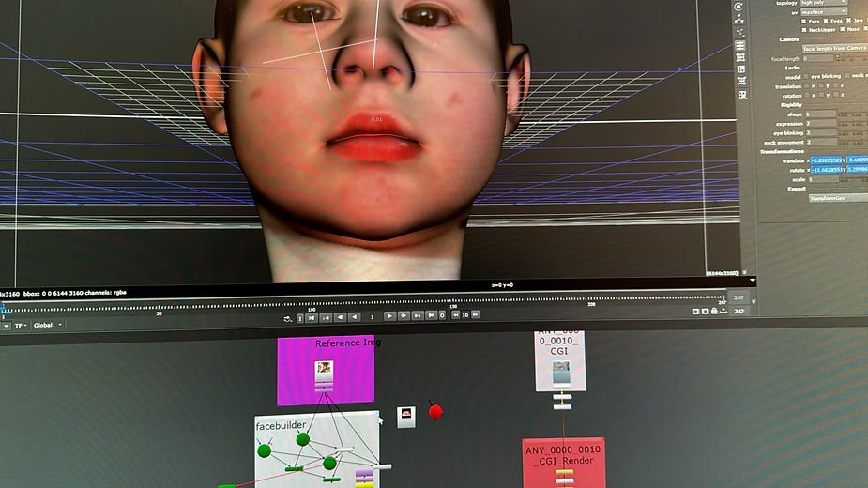Click the translate x value field
Viewport: 868px width, 488px height.
[826, 160]
